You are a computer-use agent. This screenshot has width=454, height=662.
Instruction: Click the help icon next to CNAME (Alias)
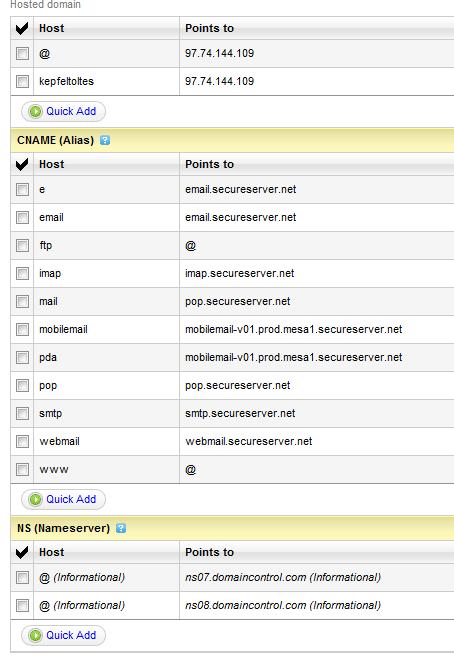(105, 140)
